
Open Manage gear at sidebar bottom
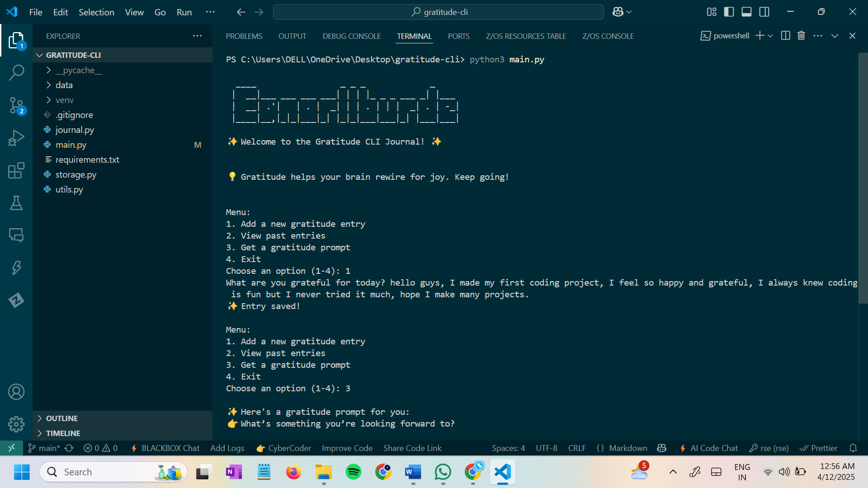16,424
